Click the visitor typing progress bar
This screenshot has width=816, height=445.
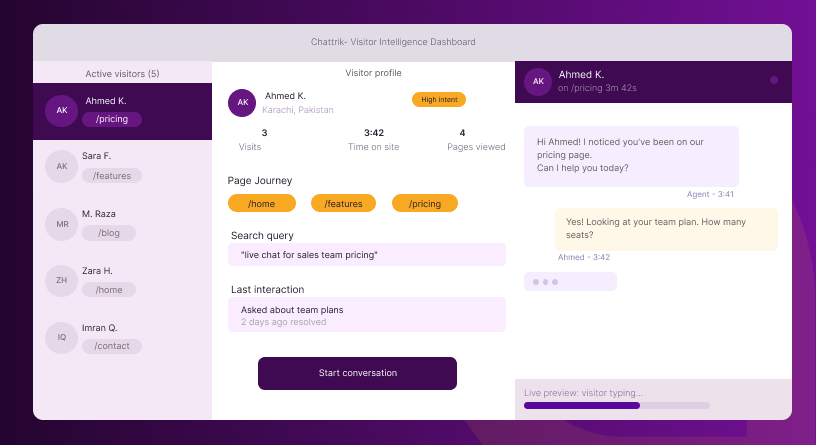point(617,405)
